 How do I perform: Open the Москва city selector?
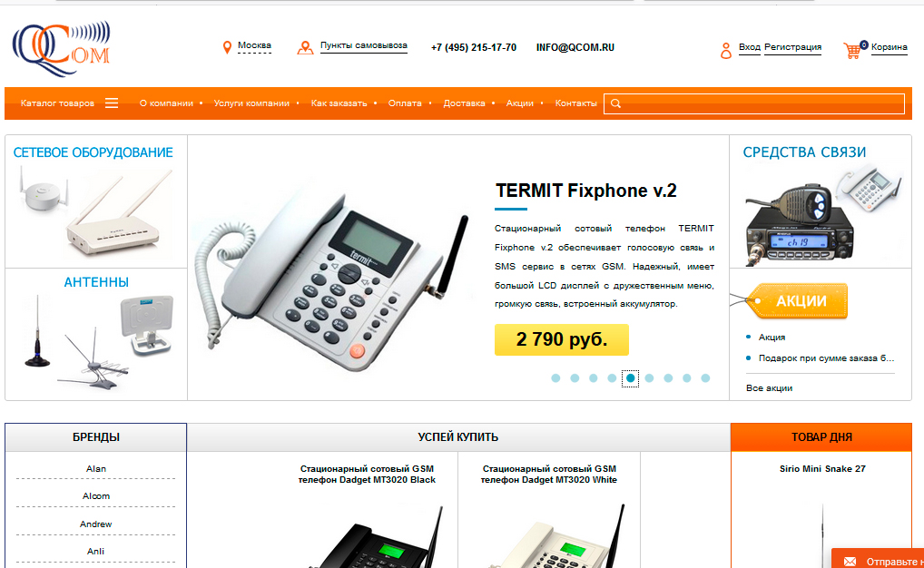[x=254, y=46]
